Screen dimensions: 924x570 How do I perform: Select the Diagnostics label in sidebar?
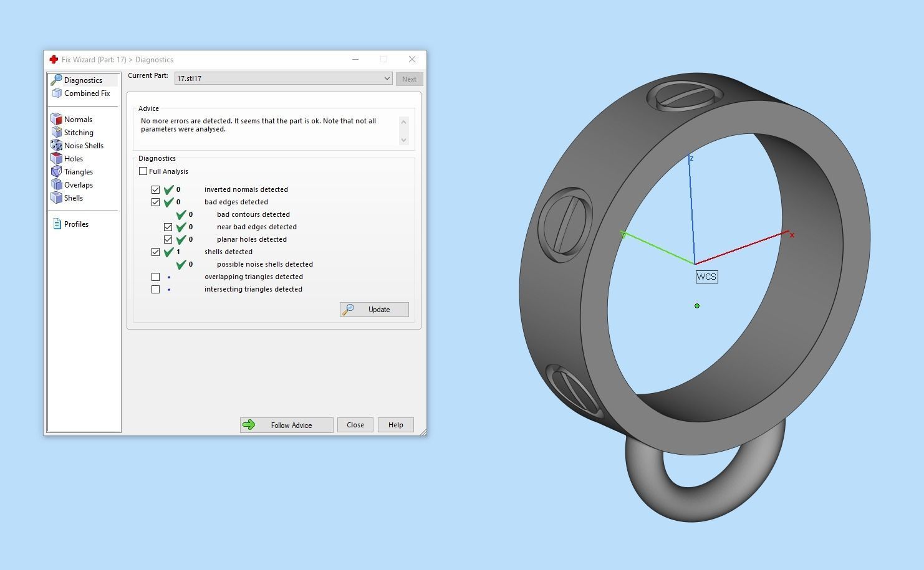83,80
